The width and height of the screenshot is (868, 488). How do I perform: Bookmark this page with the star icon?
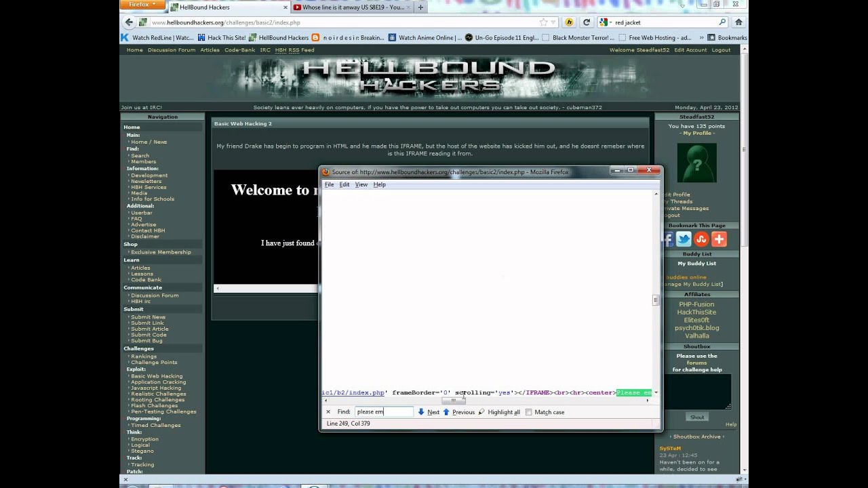543,22
